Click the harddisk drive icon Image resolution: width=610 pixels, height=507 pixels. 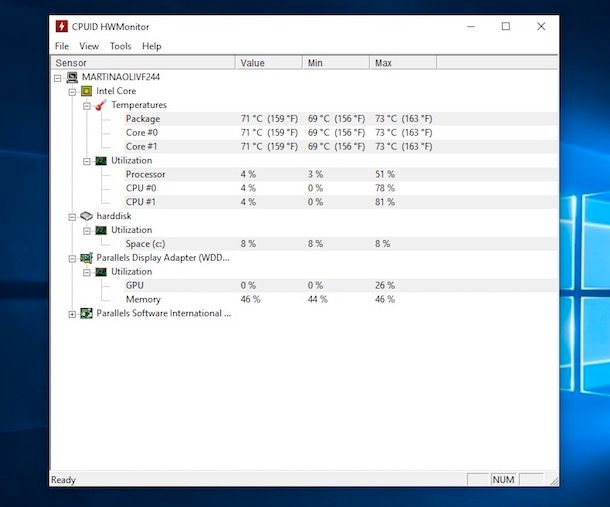tap(86, 216)
